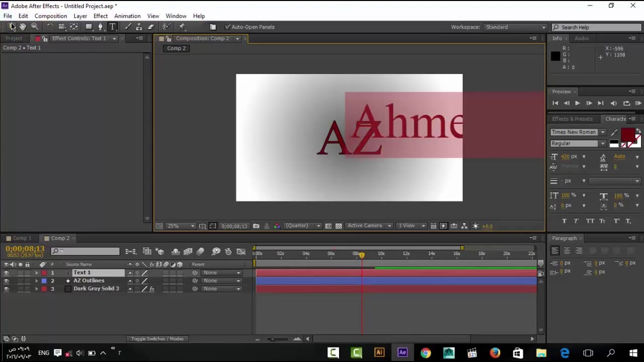Select the Horizontal Type tool

click(112, 27)
